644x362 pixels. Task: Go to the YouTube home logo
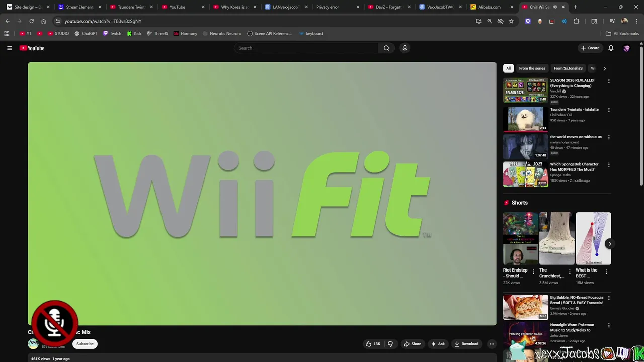click(x=32, y=48)
